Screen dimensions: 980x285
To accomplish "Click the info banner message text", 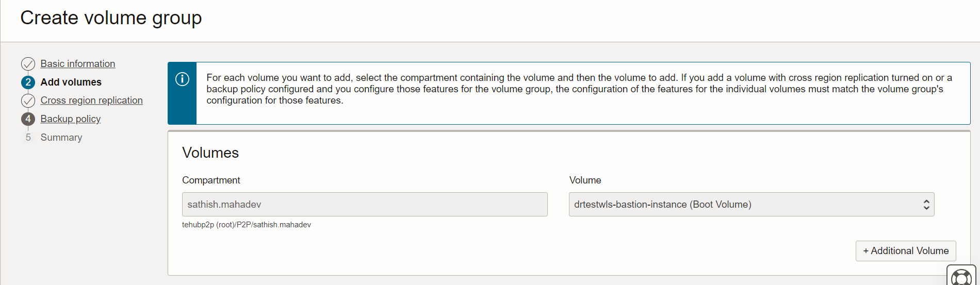I will (x=579, y=89).
